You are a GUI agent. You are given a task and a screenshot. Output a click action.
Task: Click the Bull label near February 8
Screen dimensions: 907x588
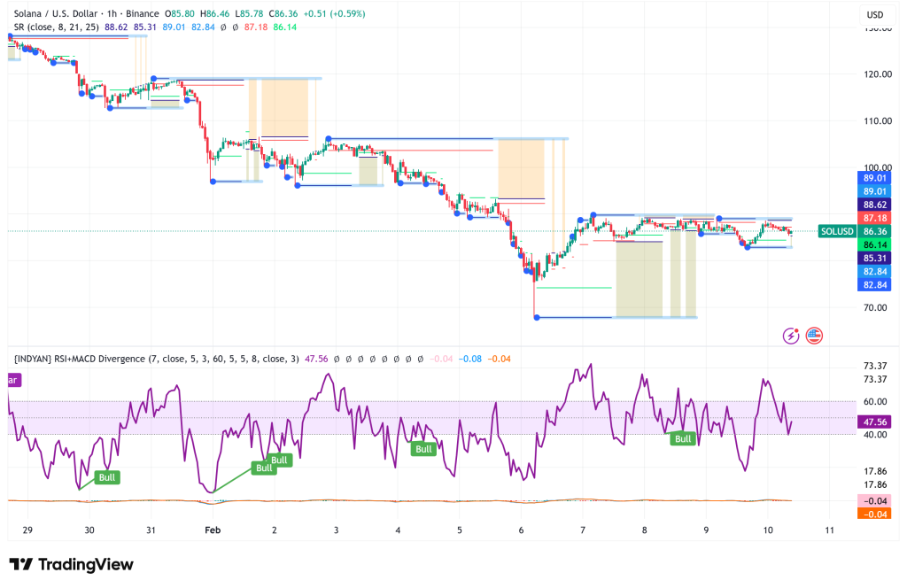point(681,438)
